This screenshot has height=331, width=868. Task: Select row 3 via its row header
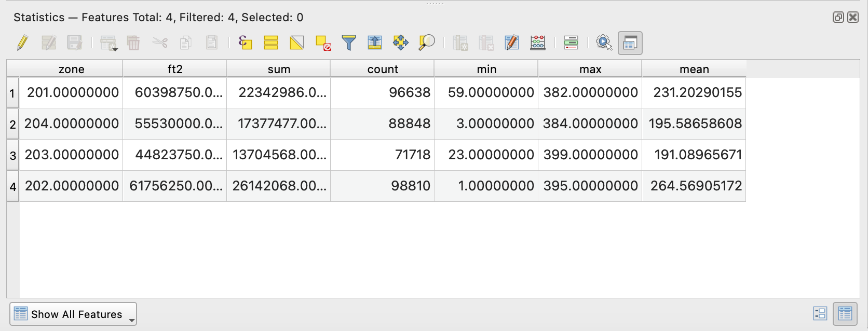pos(12,155)
